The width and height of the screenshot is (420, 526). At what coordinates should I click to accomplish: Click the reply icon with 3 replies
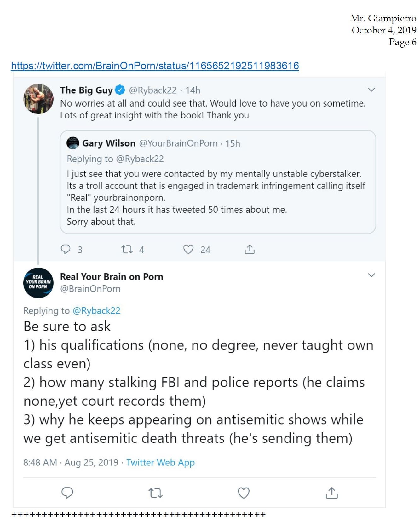click(66, 249)
